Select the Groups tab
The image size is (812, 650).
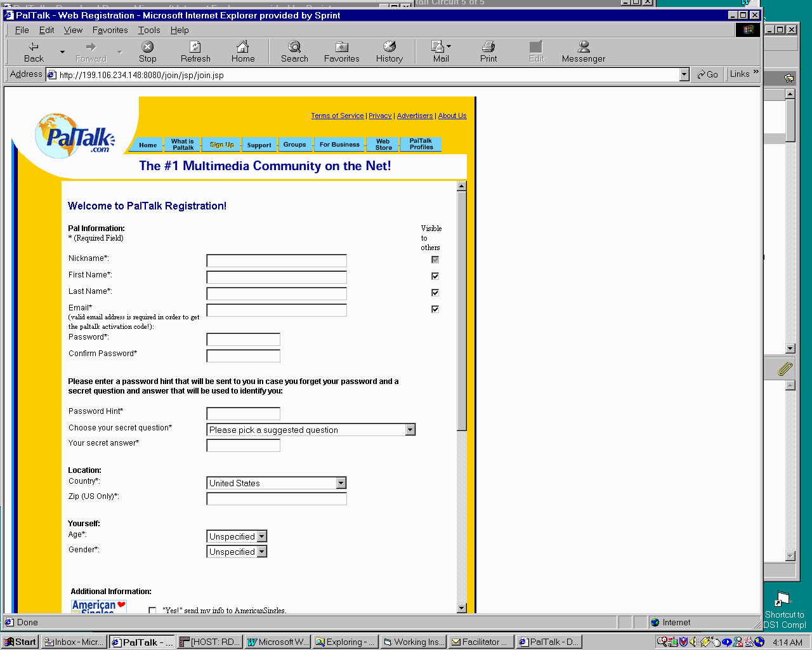coord(294,144)
